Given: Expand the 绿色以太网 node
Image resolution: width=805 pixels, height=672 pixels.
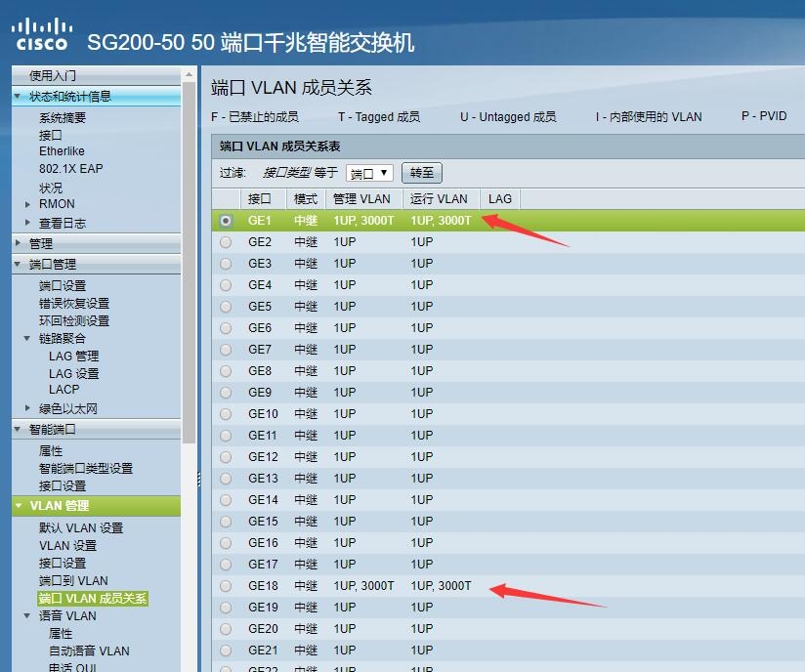Looking at the screenshot, I should point(27,408).
